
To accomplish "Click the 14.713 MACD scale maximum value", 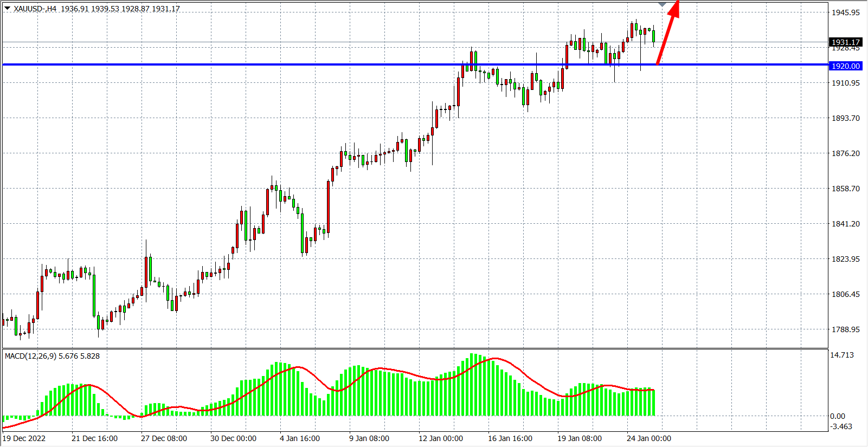I will pos(841,355).
